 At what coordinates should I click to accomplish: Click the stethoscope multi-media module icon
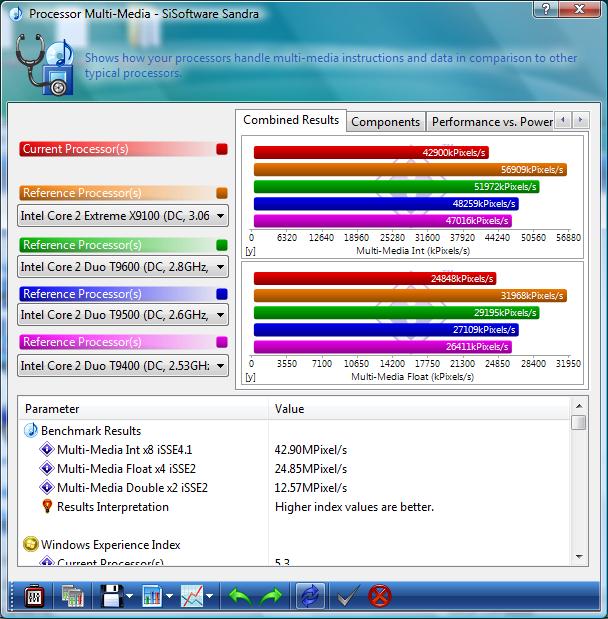(x=44, y=64)
